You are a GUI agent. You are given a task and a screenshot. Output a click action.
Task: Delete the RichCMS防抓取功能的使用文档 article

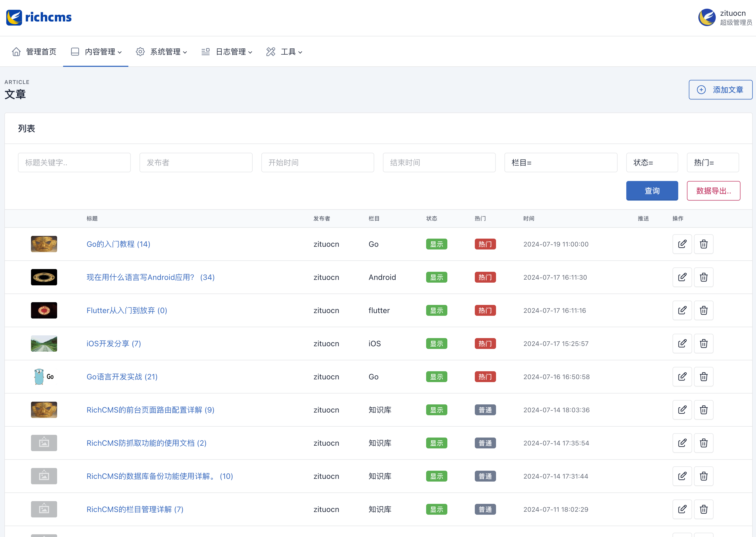(704, 443)
